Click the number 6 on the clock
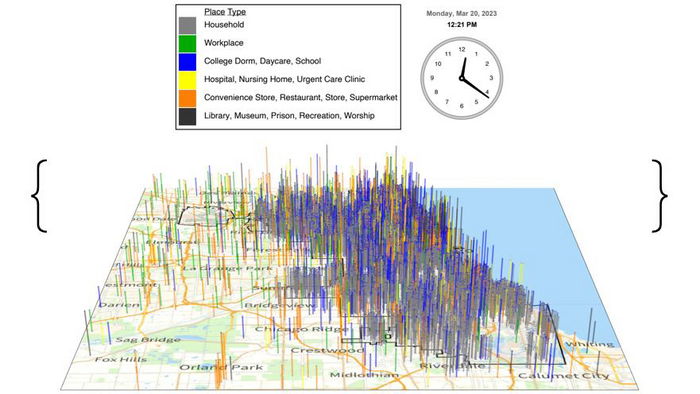 [x=462, y=106]
